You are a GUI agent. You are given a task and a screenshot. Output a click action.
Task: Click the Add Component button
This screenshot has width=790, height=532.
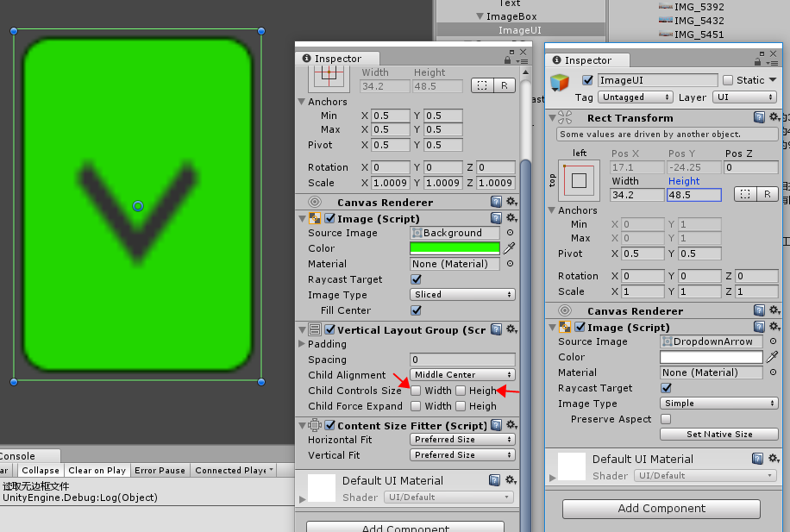[x=661, y=509]
